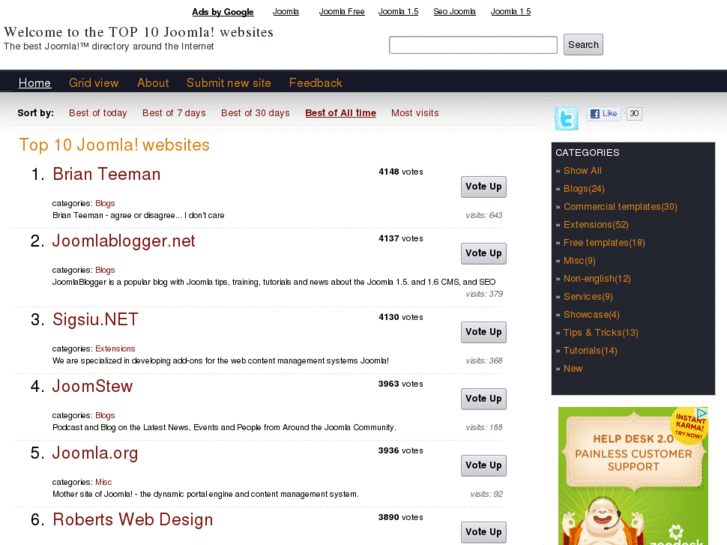Screen dimensions: 727x545
Task: Vote Up Joomlablogger.net
Action: point(484,254)
